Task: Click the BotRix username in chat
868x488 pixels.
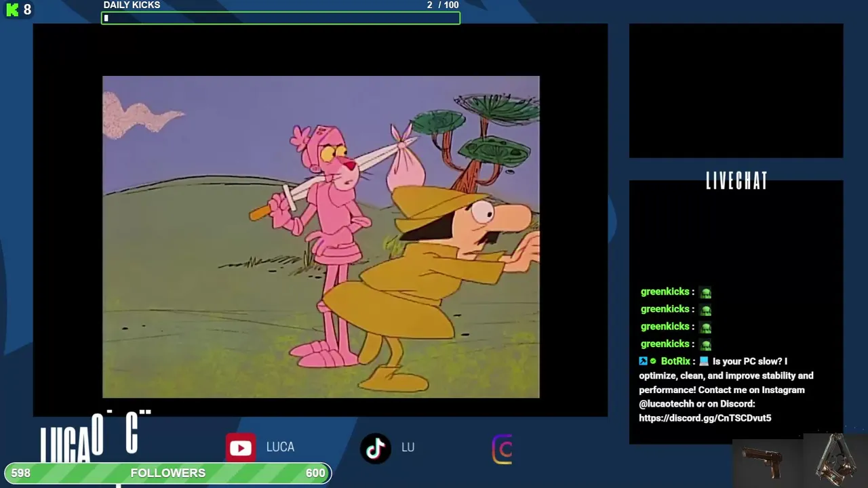Action: [675, 361]
